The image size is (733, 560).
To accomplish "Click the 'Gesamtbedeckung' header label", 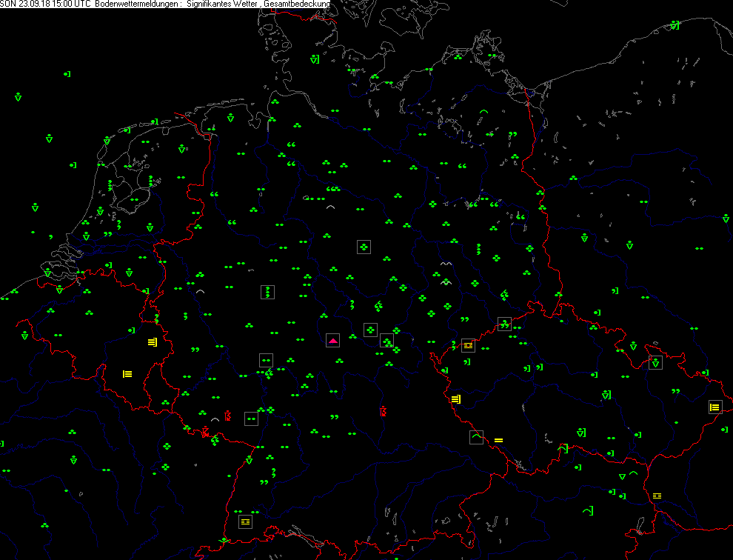I will coord(297,4).
